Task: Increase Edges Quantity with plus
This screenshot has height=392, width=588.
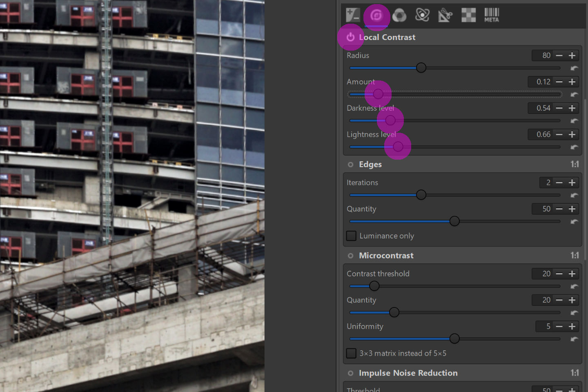Action: coord(572,209)
